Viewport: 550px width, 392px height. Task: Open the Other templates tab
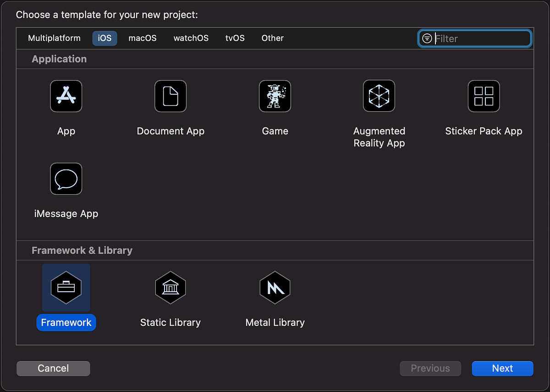point(272,38)
